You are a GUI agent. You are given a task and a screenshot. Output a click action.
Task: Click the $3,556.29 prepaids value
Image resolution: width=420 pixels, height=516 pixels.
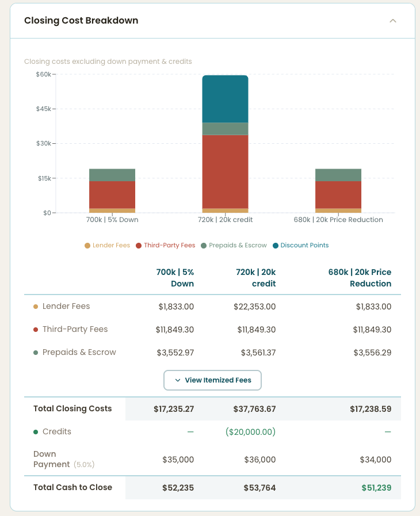click(373, 353)
